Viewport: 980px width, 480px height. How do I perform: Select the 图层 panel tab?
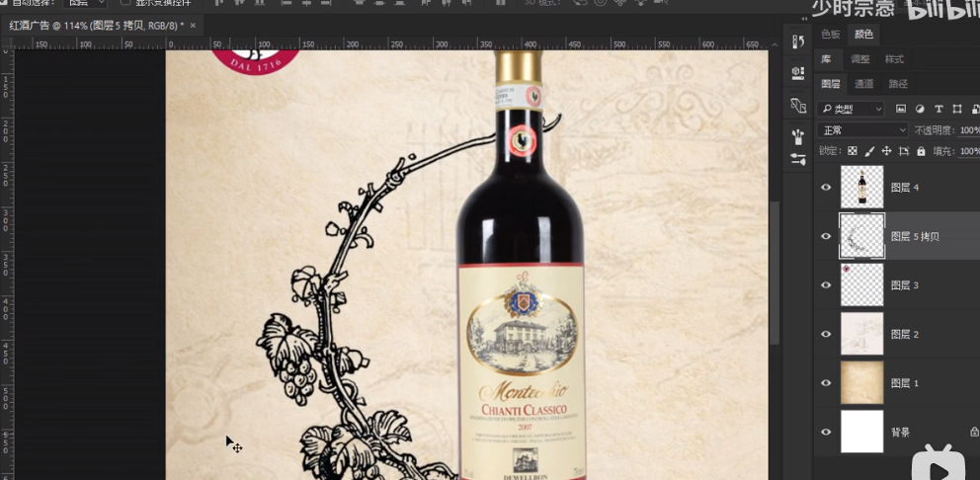tap(831, 84)
